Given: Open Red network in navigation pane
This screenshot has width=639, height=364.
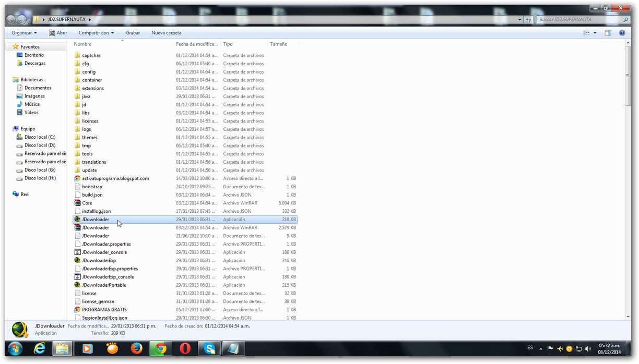Looking at the screenshot, I should click(x=25, y=195).
